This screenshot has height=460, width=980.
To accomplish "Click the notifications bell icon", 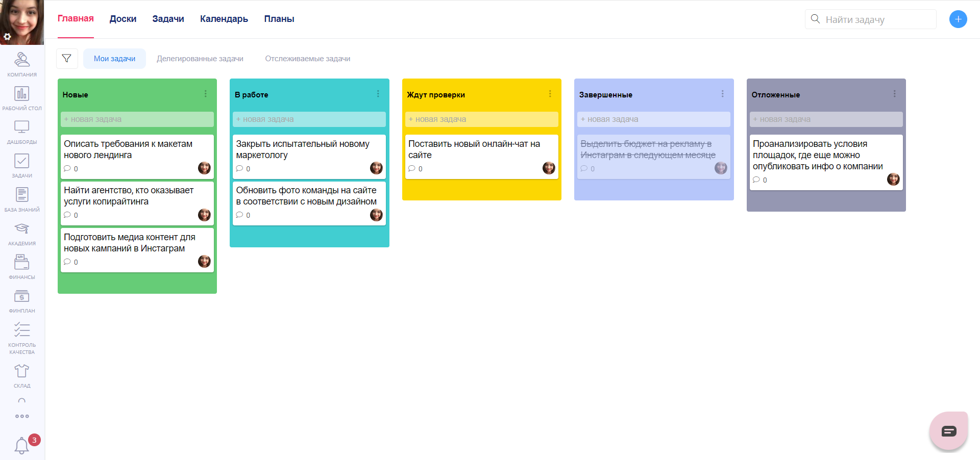I will pyautogui.click(x=22, y=445).
